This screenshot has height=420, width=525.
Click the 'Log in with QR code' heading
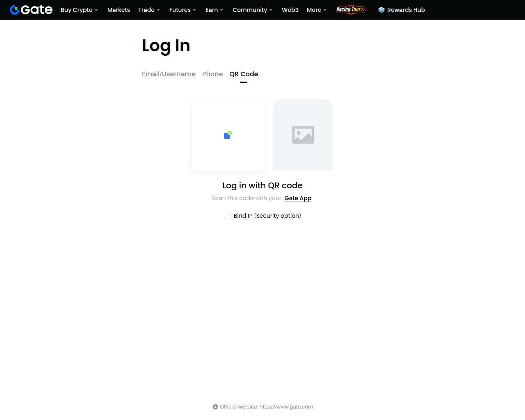262,185
